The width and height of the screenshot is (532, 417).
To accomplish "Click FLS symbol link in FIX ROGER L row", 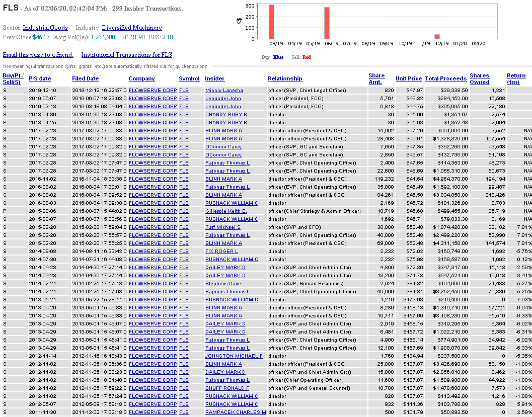I will pyautogui.click(x=184, y=251).
